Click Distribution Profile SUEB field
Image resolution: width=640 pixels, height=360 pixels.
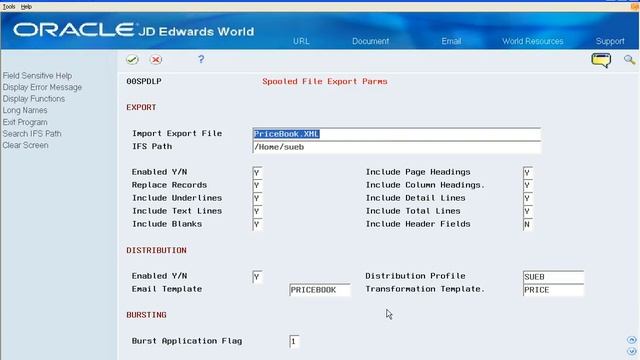[553, 277]
